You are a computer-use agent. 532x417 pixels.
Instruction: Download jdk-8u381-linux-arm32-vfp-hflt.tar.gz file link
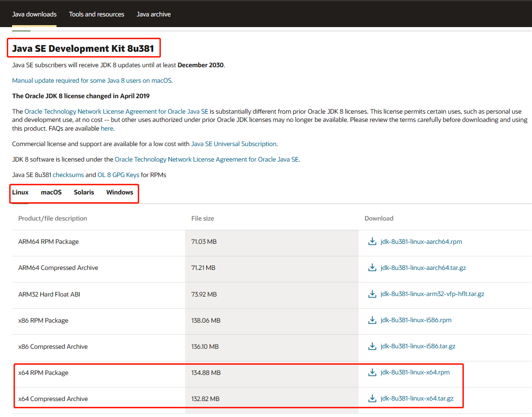coord(432,294)
